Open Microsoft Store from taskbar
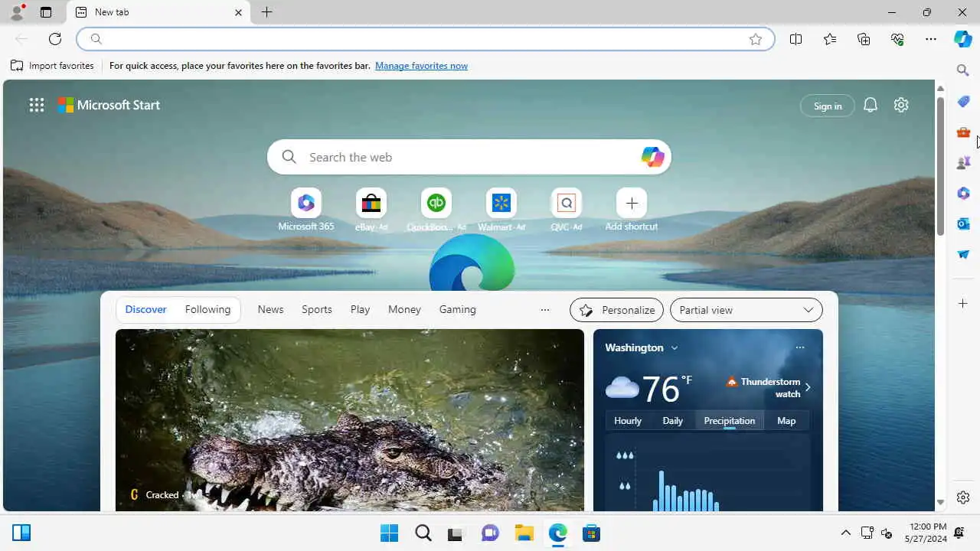Screen dimensions: 980x551 pos(591,533)
